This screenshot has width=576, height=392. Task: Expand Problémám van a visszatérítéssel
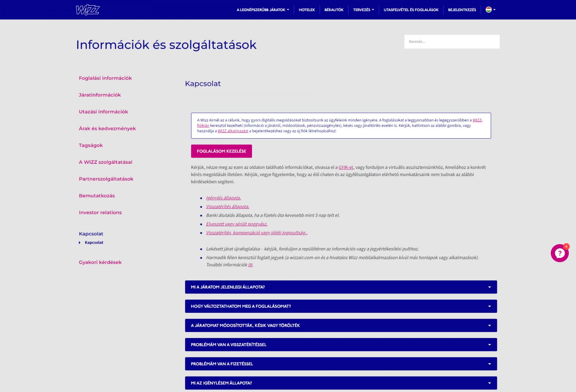(x=341, y=345)
